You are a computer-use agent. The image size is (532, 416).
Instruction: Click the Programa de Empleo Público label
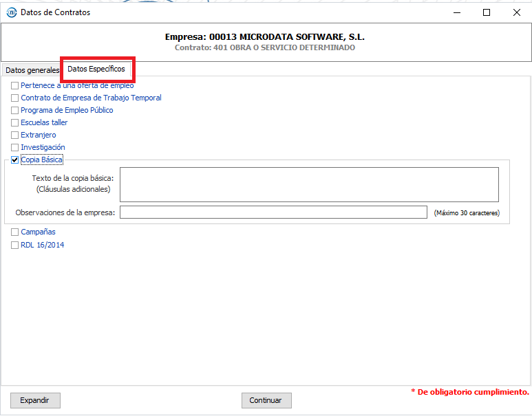point(67,111)
